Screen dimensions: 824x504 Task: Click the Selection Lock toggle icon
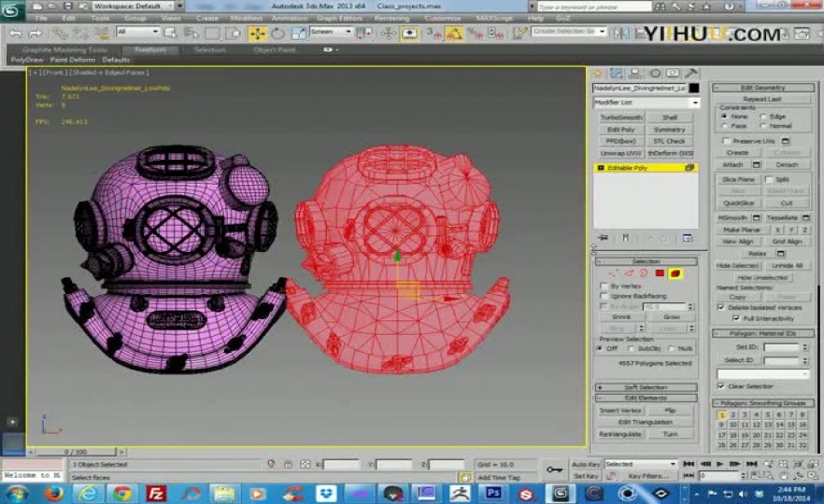click(x=288, y=464)
